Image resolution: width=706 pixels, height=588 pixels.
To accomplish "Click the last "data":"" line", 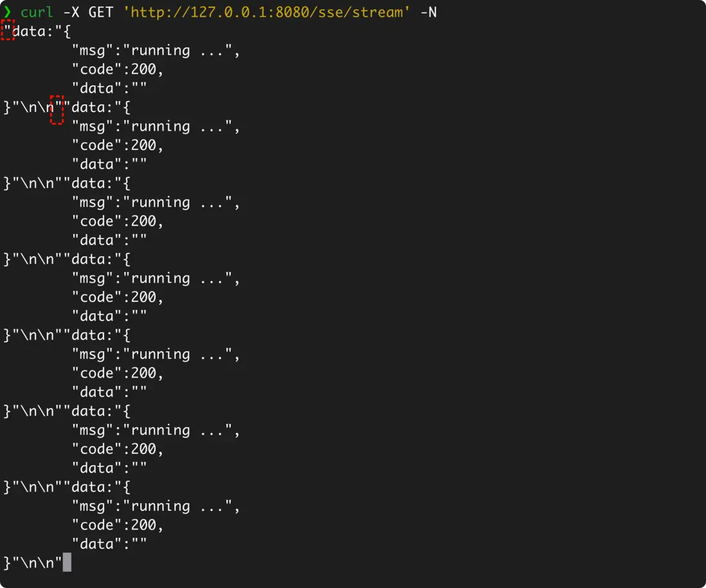I will (x=109, y=544).
